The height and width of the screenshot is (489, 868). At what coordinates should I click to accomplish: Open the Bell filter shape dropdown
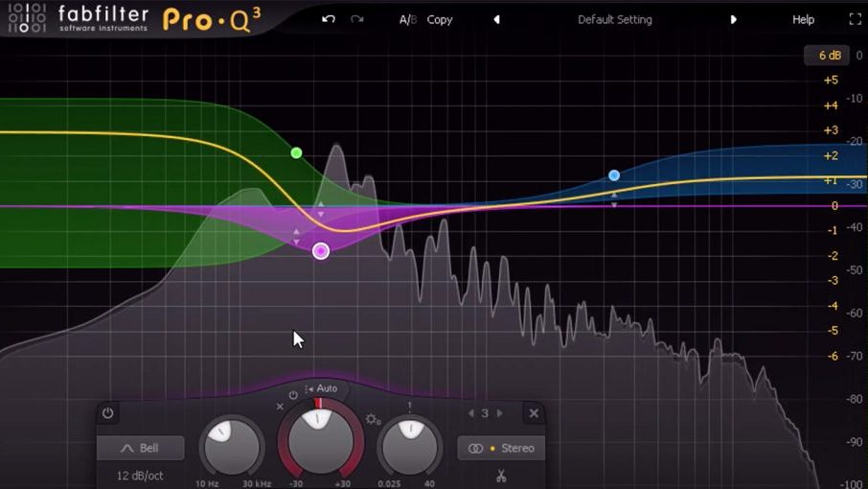[141, 448]
